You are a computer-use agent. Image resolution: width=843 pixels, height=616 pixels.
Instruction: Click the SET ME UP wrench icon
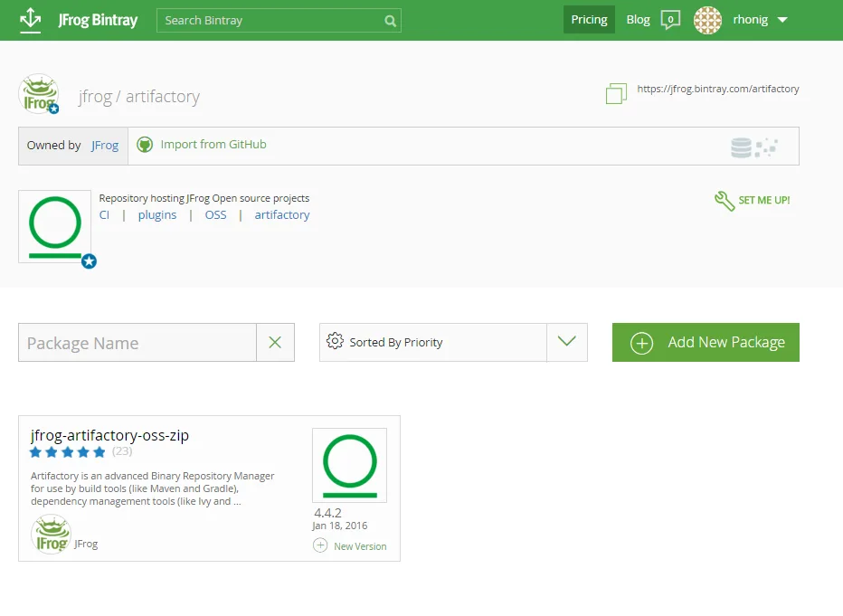coord(725,201)
